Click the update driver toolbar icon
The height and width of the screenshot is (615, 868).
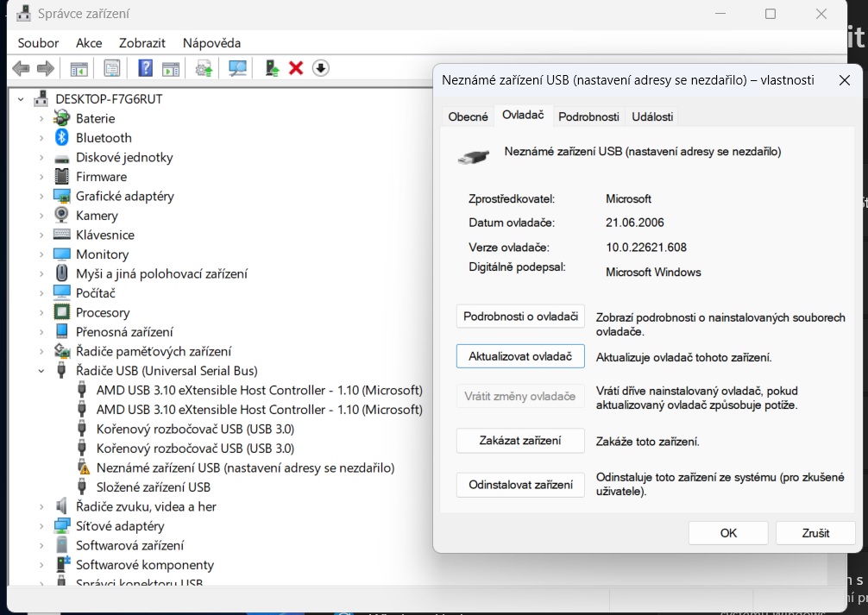(x=272, y=68)
